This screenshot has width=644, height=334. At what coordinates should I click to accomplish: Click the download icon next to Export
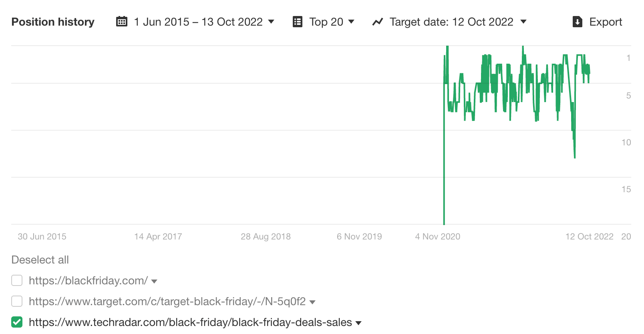(577, 22)
